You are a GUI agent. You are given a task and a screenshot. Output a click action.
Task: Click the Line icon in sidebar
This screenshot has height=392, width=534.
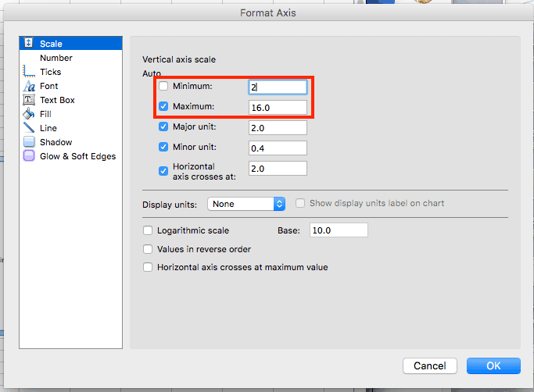click(x=29, y=128)
